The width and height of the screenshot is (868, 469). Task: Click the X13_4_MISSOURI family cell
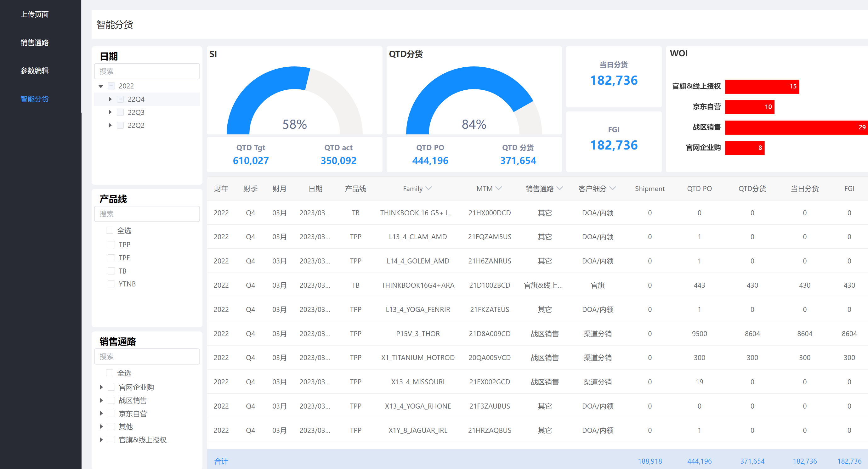(x=418, y=382)
